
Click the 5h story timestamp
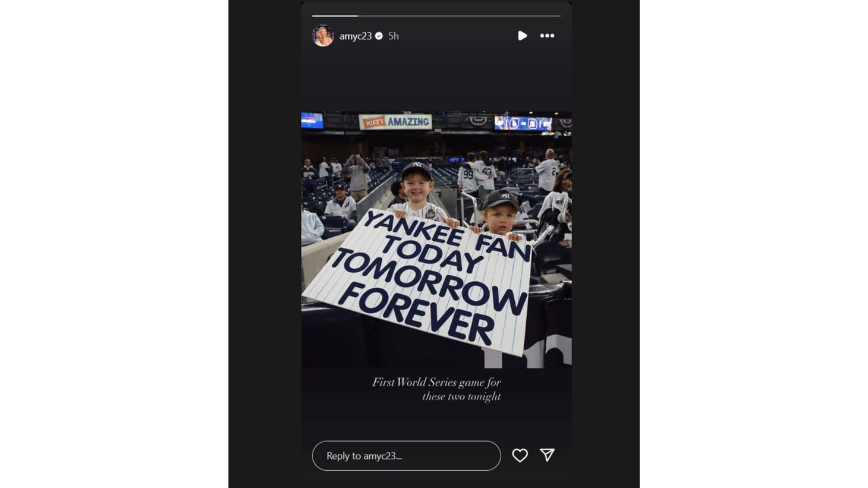394,36
